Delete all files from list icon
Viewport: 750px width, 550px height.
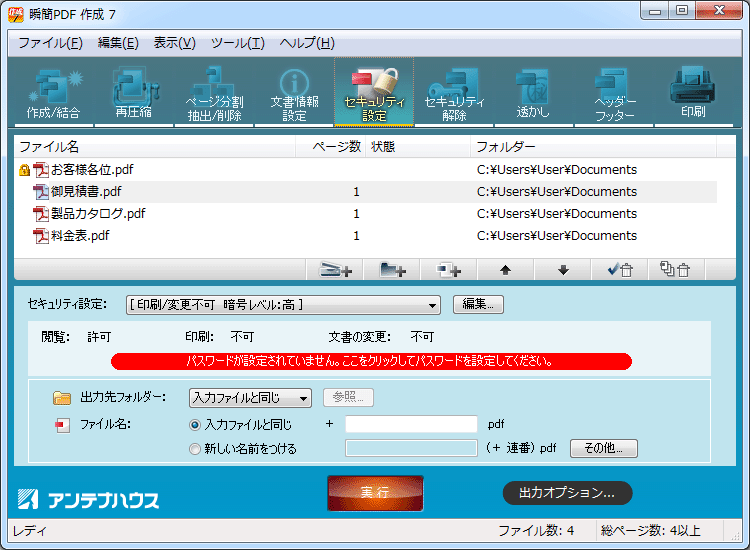pyautogui.click(x=676, y=270)
